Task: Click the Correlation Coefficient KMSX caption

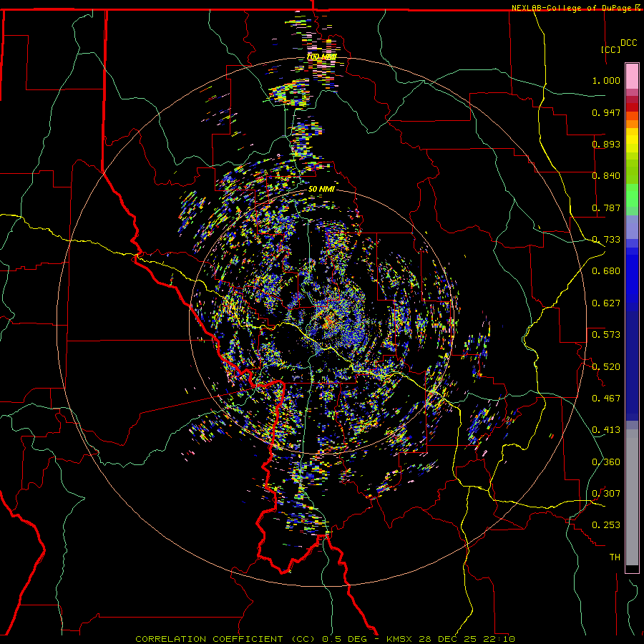Action: 325,639
